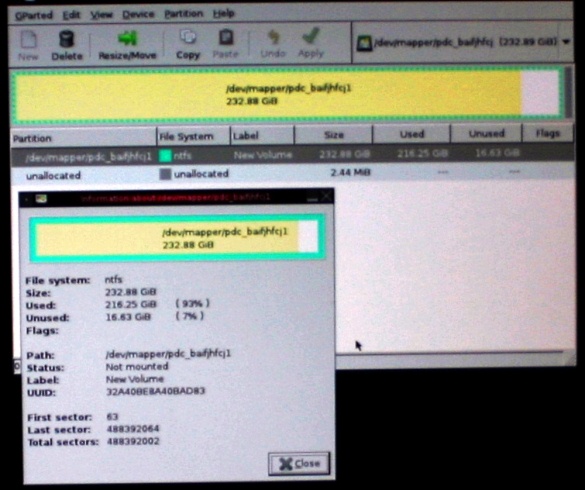Close the partition Information dialog
Screen dimensions: 585x490
pyautogui.click(x=299, y=464)
